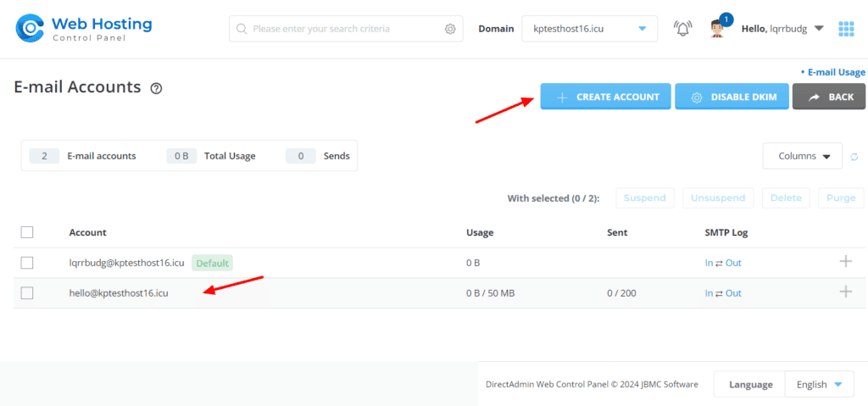Click the E-mail Accounts page heading
Viewport: 868px width, 406px height.
click(77, 87)
